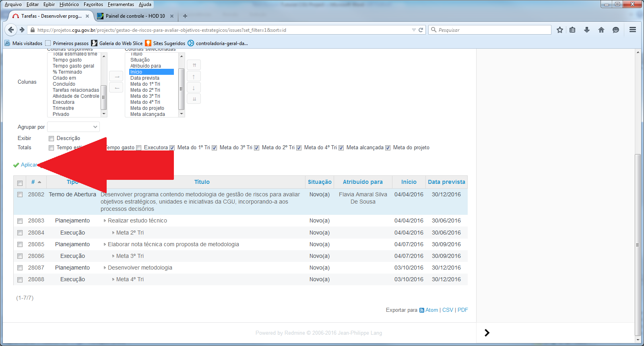Viewport: 644px width, 346px height.
Task: Click the move column to top button
Action: pyautogui.click(x=194, y=65)
